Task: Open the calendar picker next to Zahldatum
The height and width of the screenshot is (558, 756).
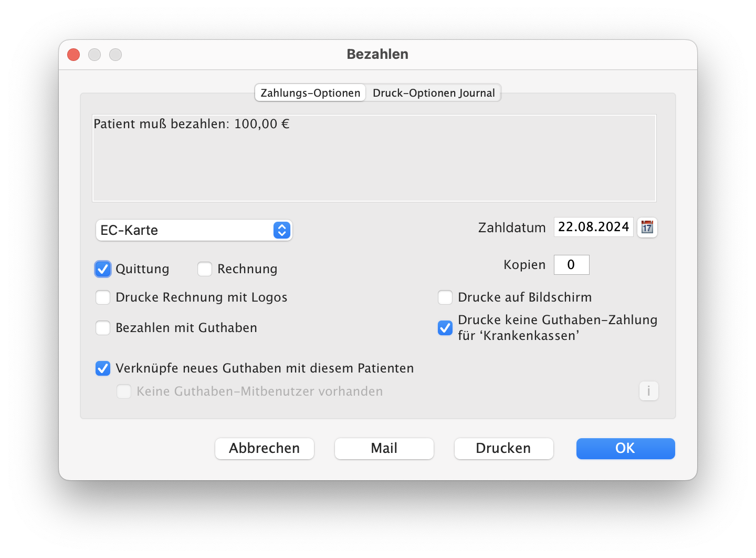Action: (x=647, y=228)
